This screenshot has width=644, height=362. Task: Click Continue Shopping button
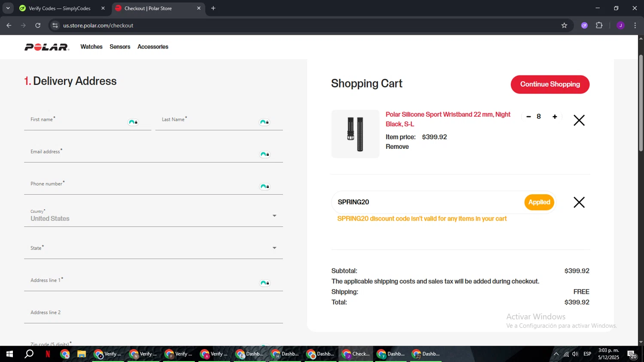coord(550,84)
